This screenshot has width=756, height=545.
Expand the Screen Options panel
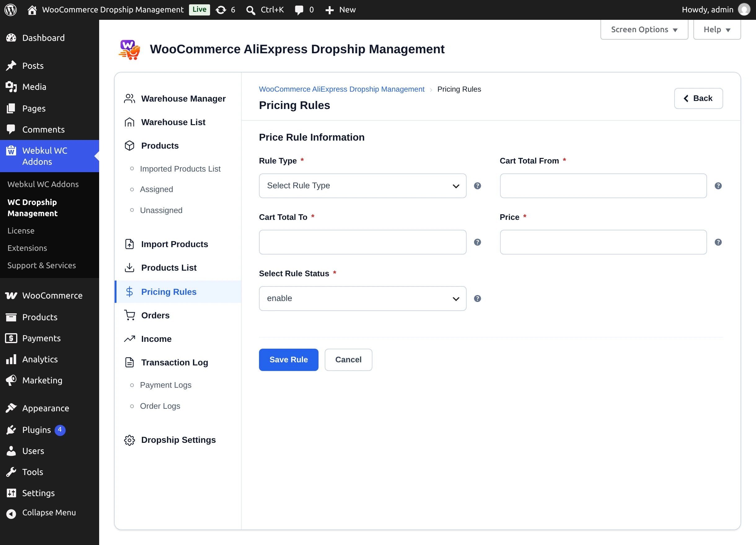pos(644,30)
